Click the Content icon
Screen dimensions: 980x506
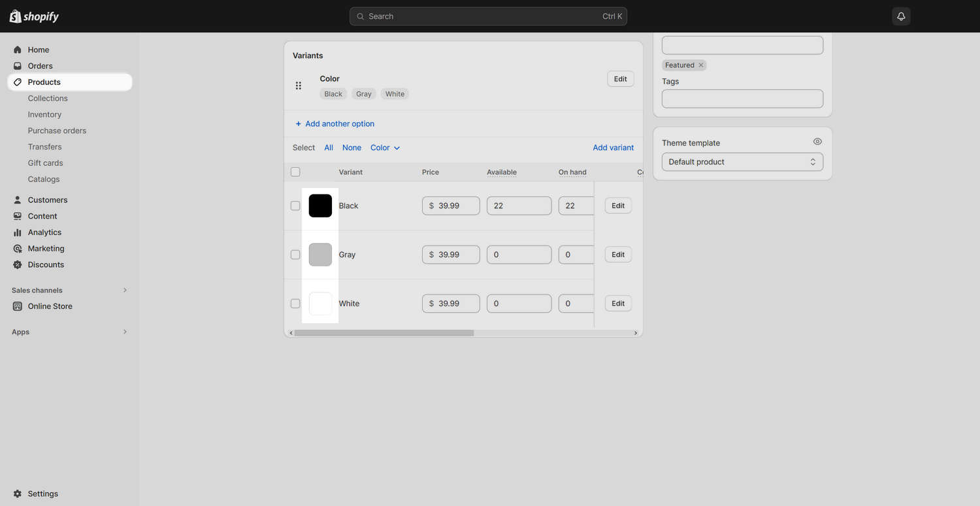[18, 216]
